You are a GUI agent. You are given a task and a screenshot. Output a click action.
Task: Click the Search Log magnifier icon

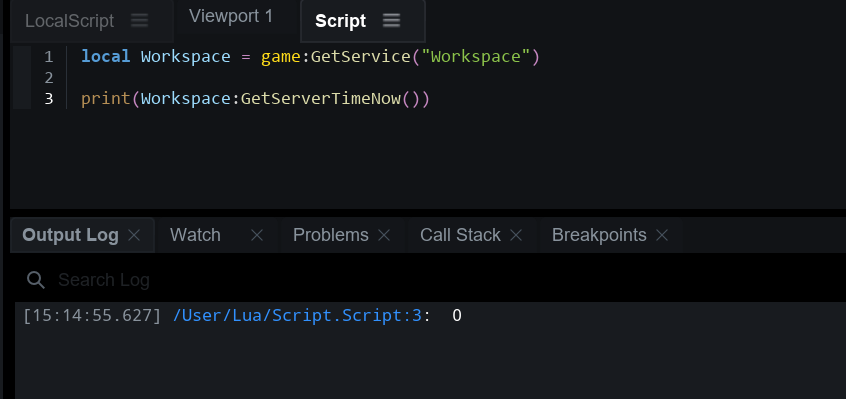click(x=36, y=280)
